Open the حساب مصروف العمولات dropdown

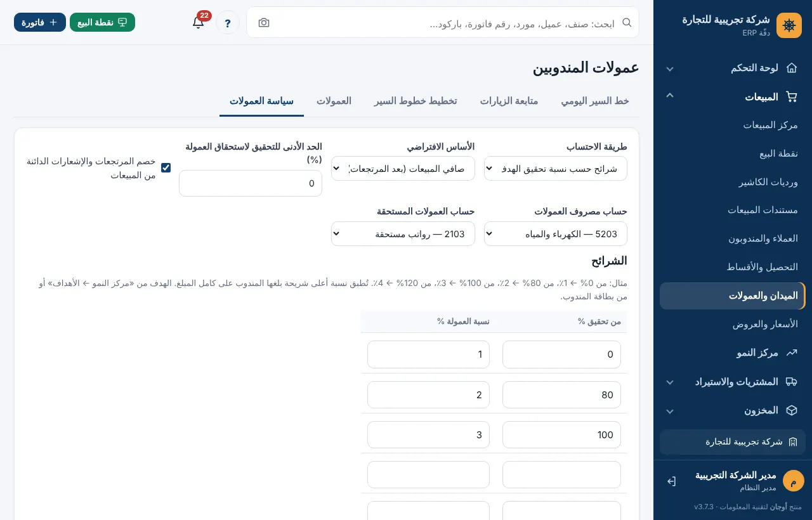point(556,234)
